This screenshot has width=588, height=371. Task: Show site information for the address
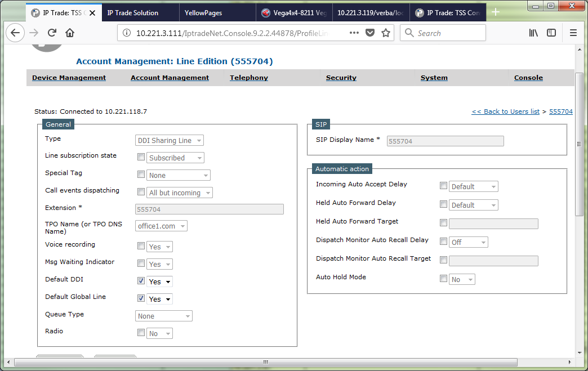point(127,33)
